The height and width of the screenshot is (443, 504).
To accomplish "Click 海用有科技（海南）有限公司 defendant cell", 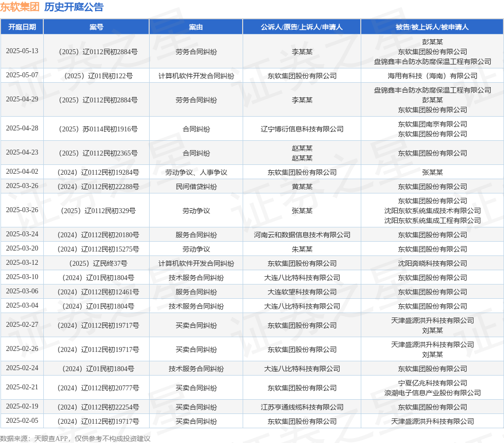I will tap(432, 76).
